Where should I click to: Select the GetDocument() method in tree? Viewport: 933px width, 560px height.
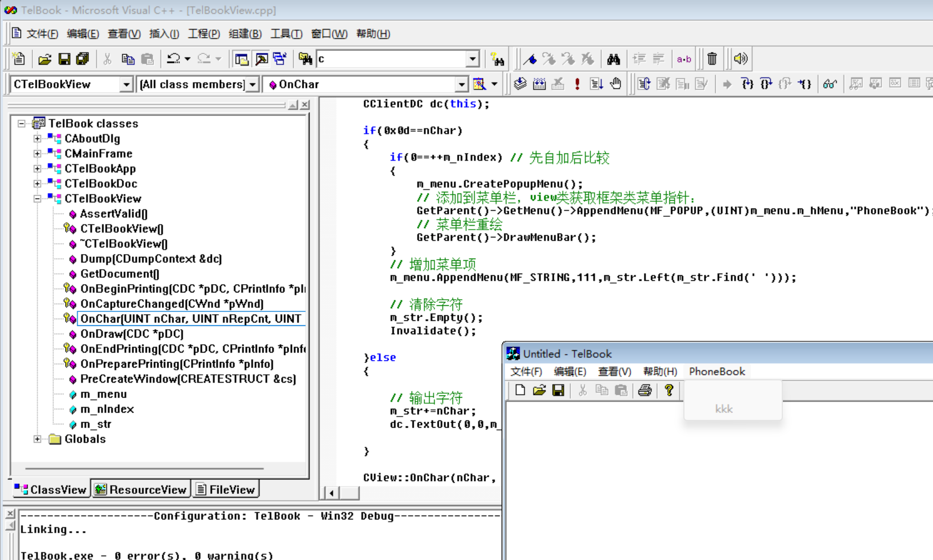120,274
